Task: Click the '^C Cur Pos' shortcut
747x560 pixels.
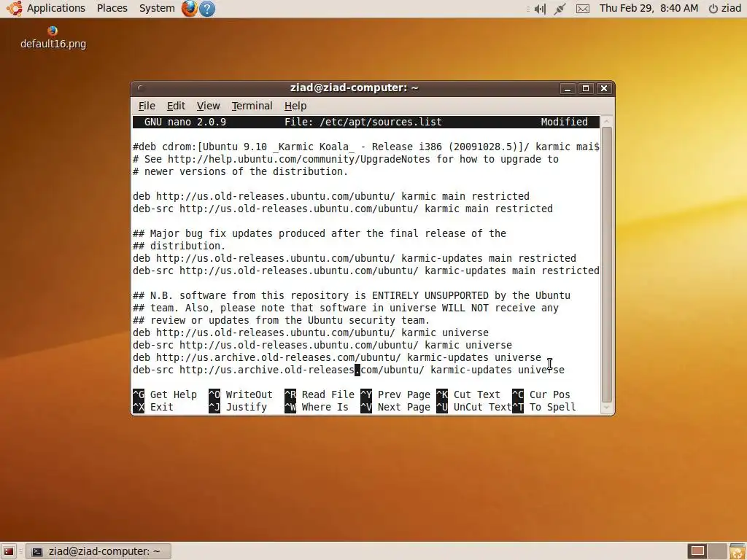Action: [541, 394]
